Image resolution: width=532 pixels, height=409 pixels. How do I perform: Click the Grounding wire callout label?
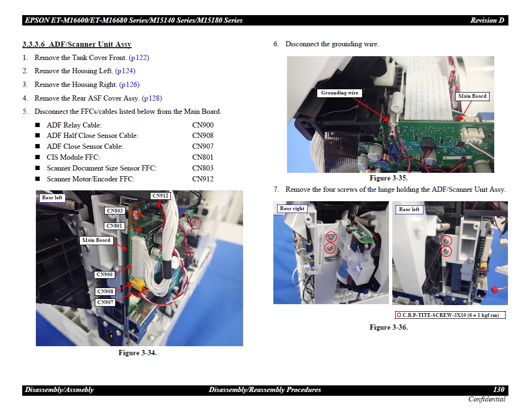click(339, 93)
